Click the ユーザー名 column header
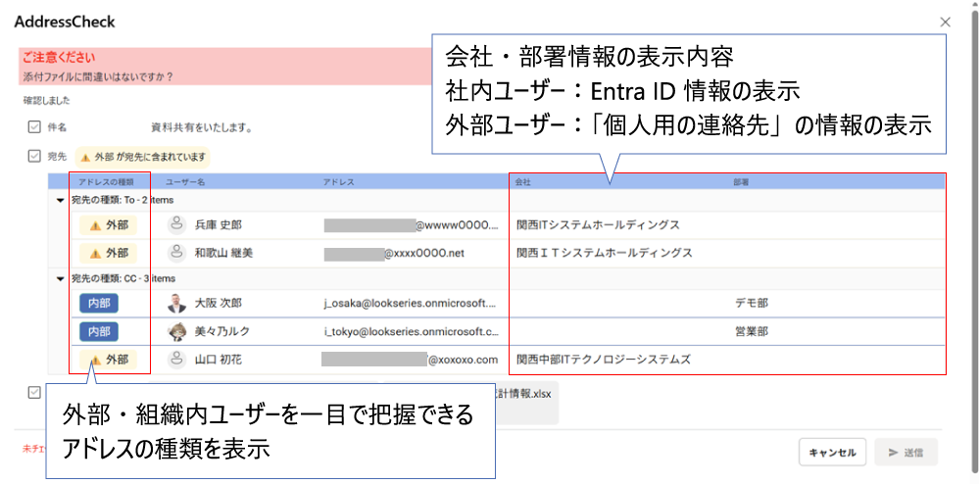Viewport: 980px width, 484px height. (x=184, y=181)
